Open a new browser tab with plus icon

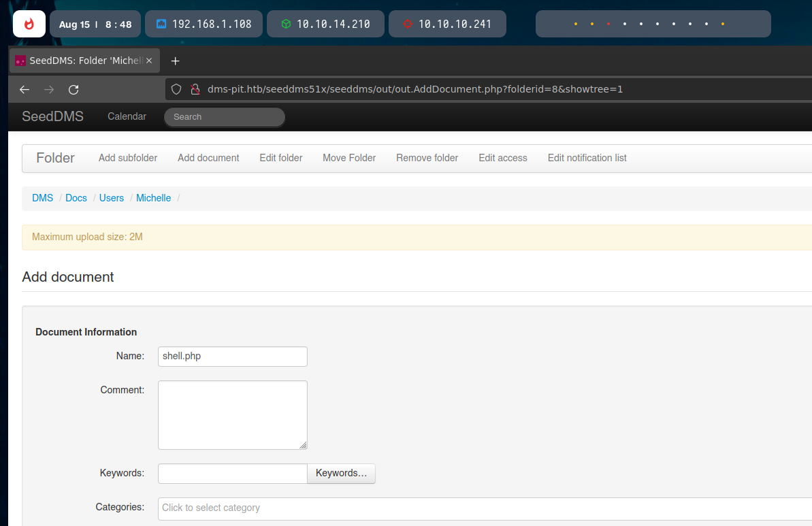(x=175, y=61)
